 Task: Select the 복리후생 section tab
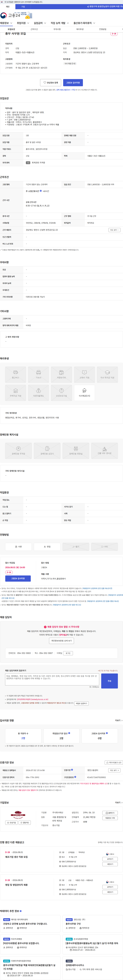80,29
